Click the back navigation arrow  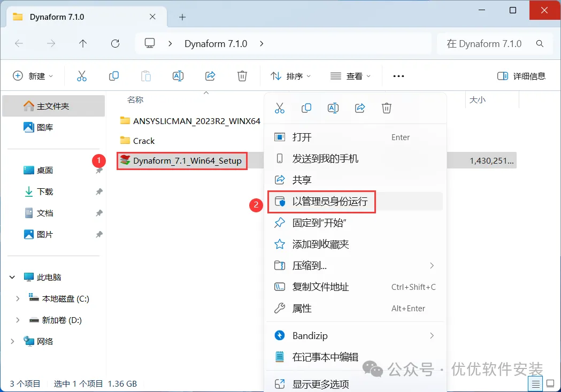point(19,44)
